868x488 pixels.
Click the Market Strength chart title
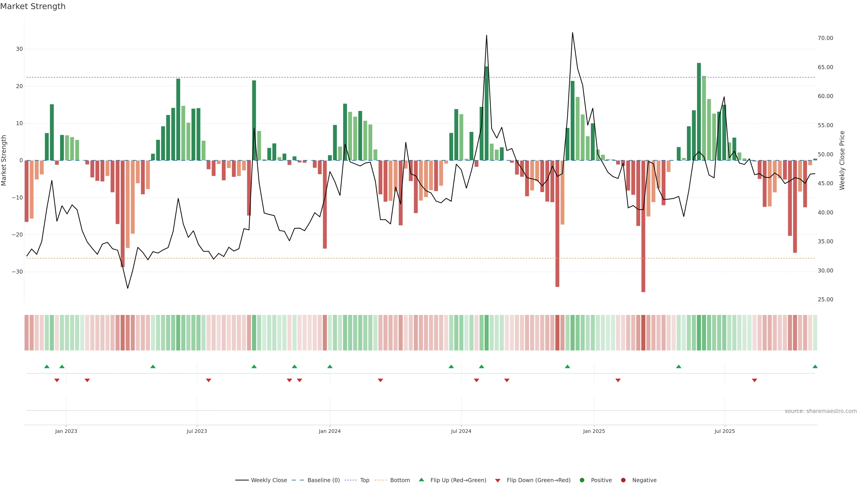tap(33, 6)
